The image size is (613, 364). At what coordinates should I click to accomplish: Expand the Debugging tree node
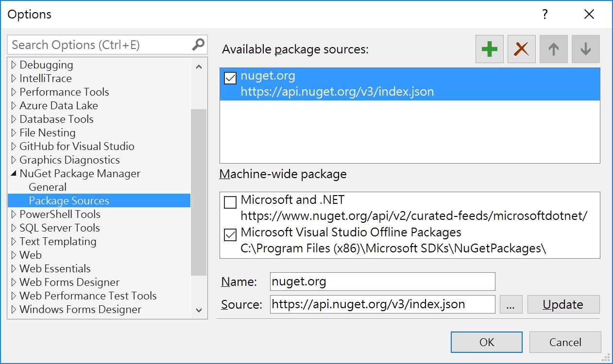[x=14, y=65]
